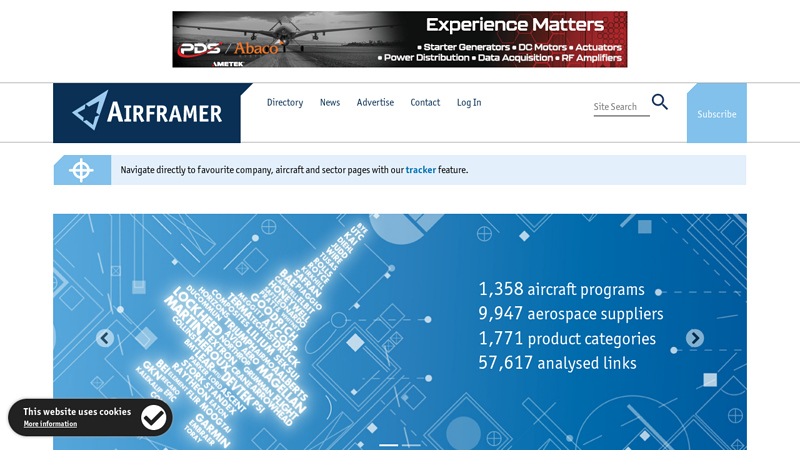Click '1,358 aircraft programs' text
The height and width of the screenshot is (450, 800).
pyautogui.click(x=561, y=289)
